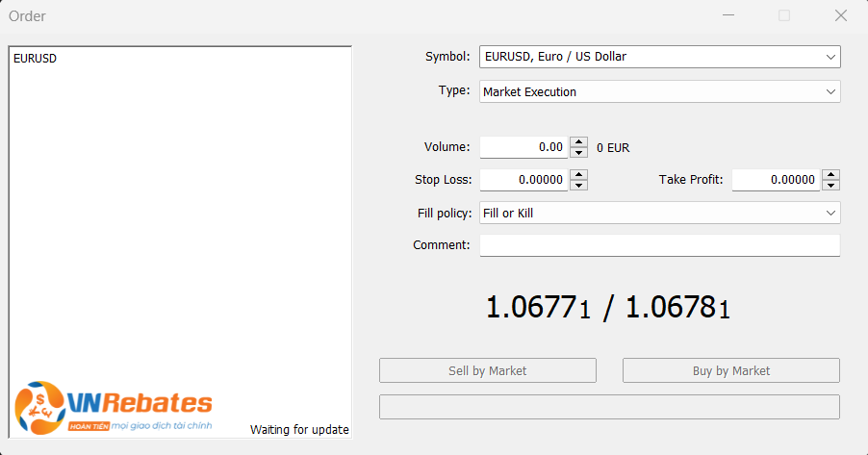
Task: Click the Waiting for update text
Action: click(x=299, y=430)
